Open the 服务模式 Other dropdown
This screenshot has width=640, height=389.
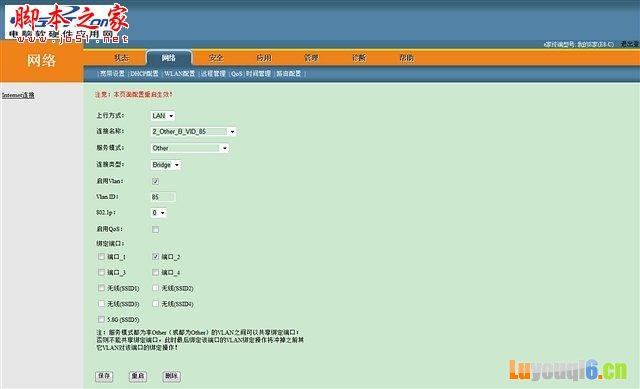(190, 148)
